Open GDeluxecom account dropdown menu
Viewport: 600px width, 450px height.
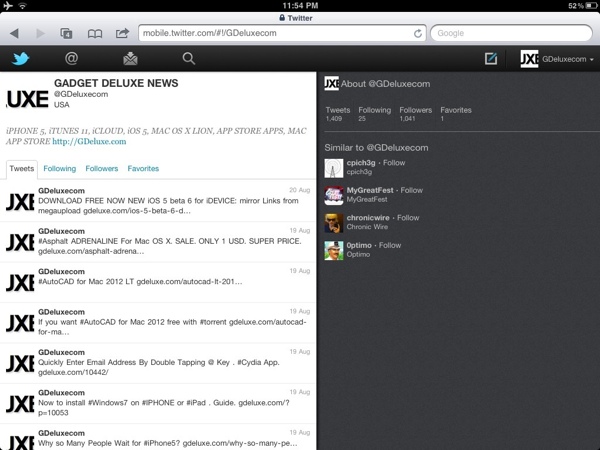tap(557, 59)
